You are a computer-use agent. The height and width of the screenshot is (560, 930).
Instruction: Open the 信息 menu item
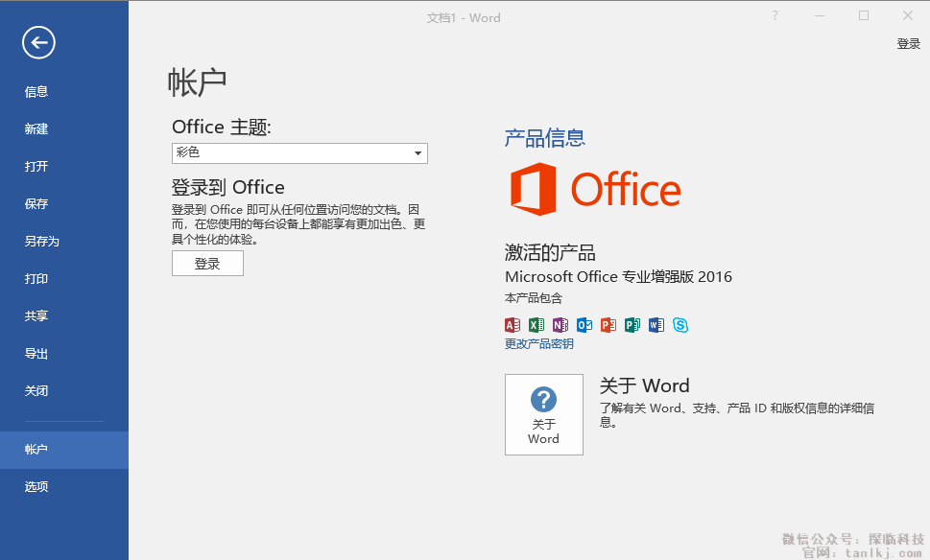click(36, 92)
